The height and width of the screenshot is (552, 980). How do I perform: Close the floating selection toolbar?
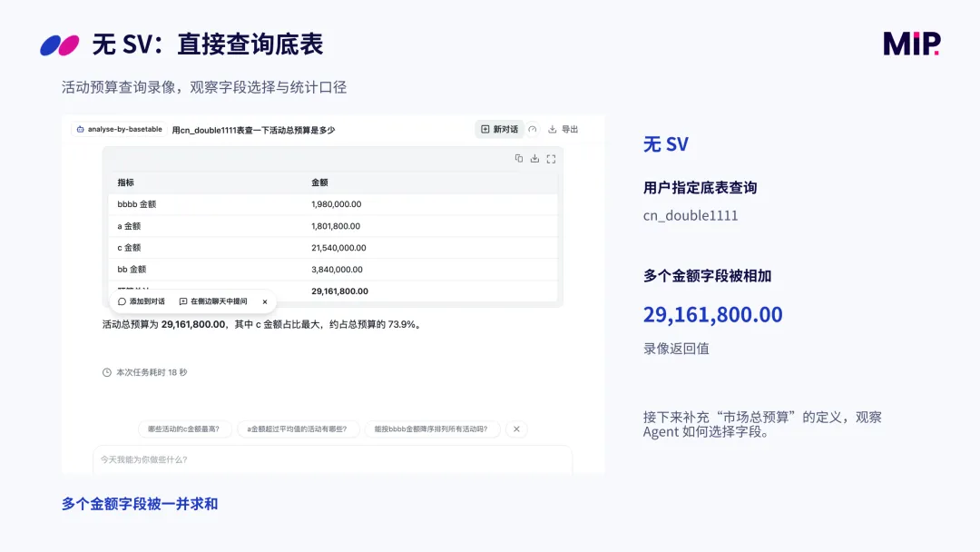(265, 302)
